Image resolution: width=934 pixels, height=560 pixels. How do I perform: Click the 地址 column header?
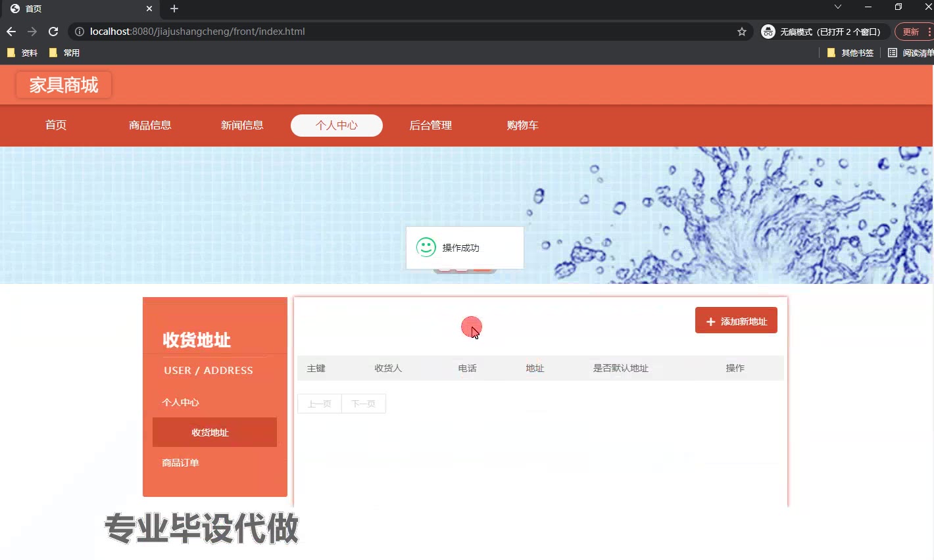point(535,368)
